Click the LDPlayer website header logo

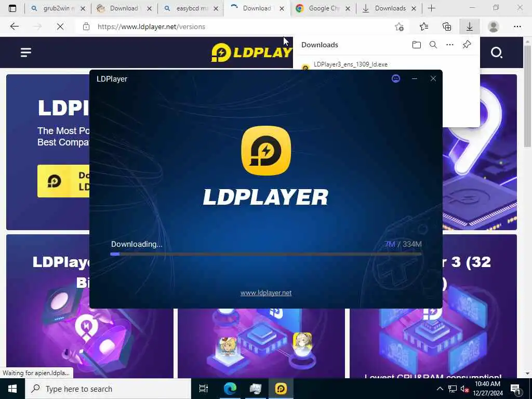coord(252,52)
